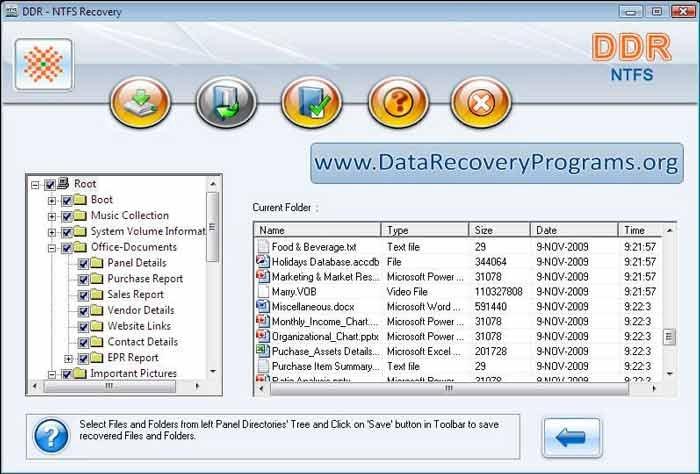
Task: Toggle Contact Details checkbox
Action: (83, 343)
